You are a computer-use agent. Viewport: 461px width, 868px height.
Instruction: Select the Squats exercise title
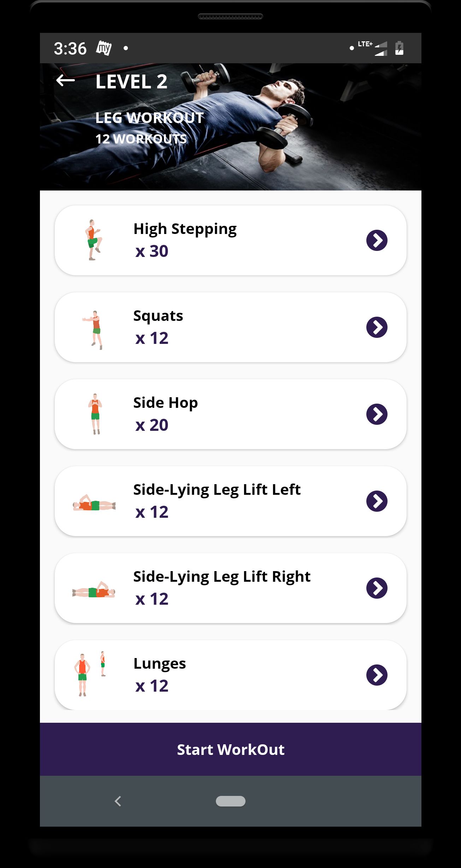[158, 316]
